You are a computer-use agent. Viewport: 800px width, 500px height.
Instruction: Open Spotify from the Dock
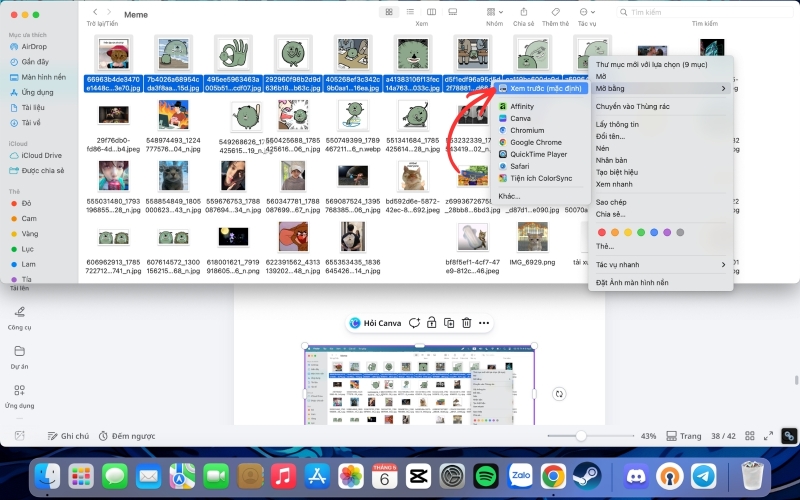(486, 477)
